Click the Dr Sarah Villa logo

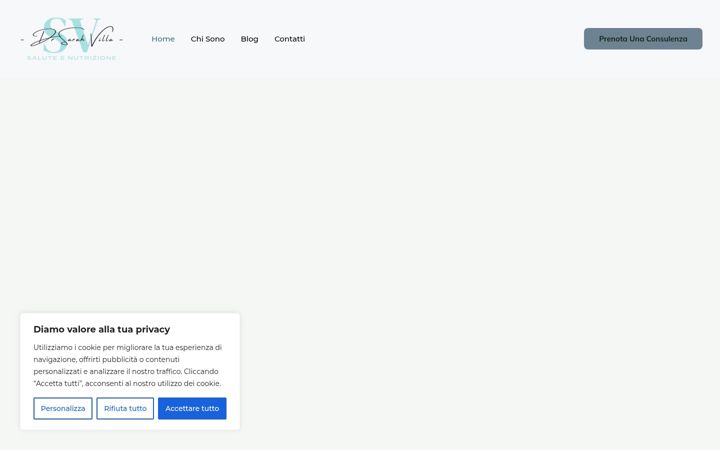(x=72, y=39)
